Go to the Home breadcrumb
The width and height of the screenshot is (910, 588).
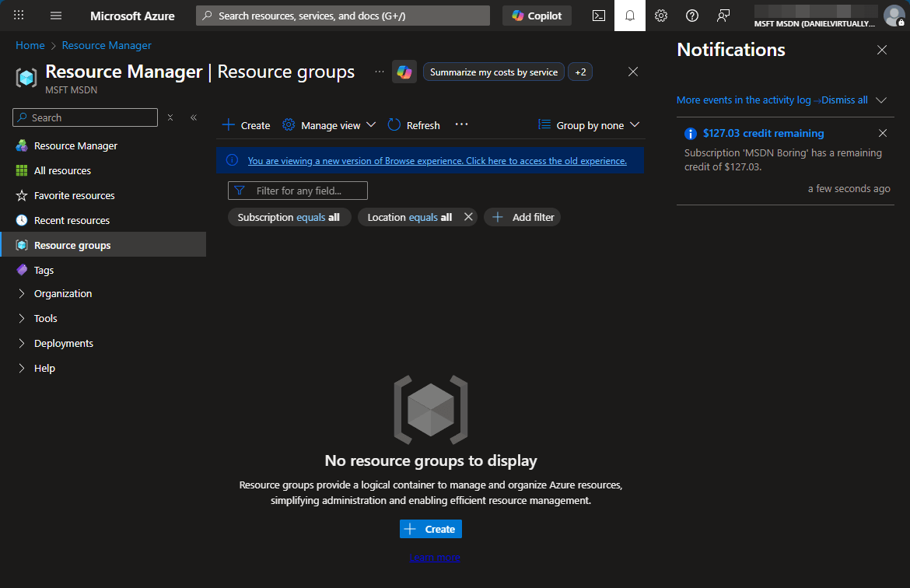[x=30, y=45]
